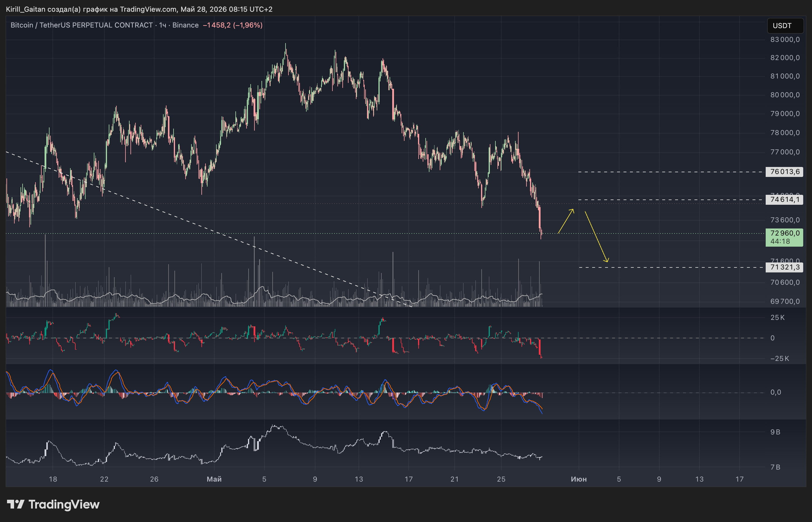Image resolution: width=812 pixels, height=522 pixels.
Task: Click the Kirill_Gaitan chart author caption
Action: click(139, 9)
